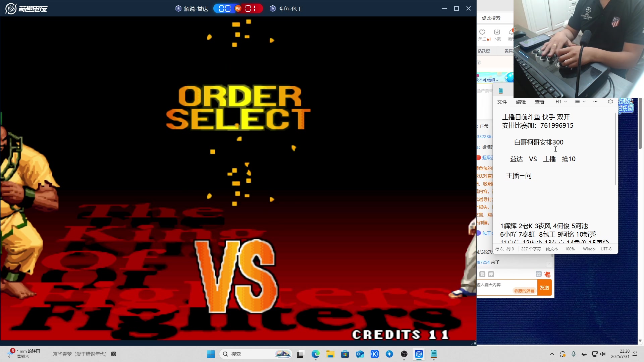
Task: Click the streamer webcam video overlay
Action: click(x=579, y=49)
